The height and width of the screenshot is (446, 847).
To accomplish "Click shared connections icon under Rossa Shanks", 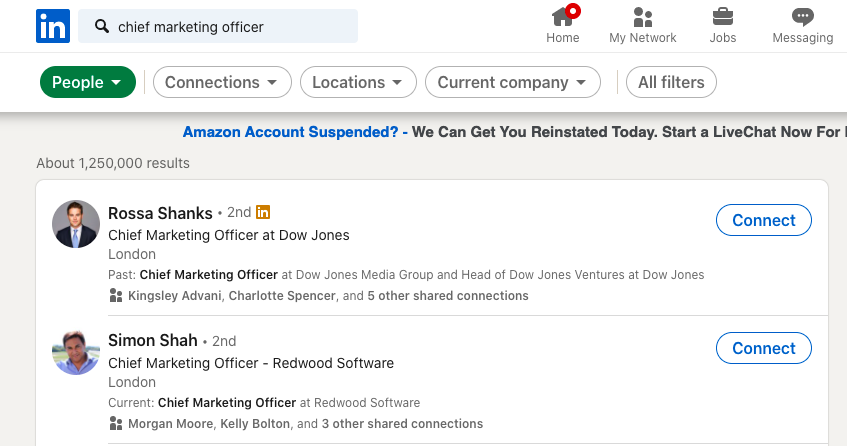I will pyautogui.click(x=116, y=296).
